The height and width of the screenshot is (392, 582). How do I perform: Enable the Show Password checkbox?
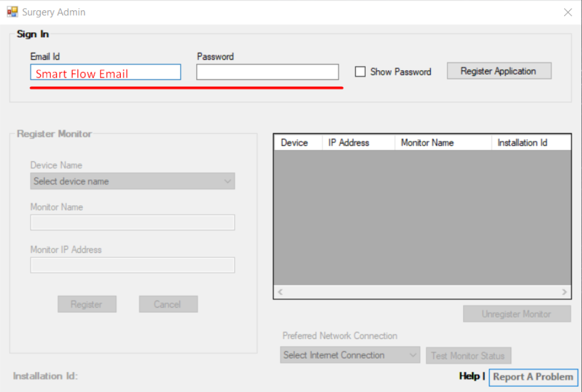360,72
